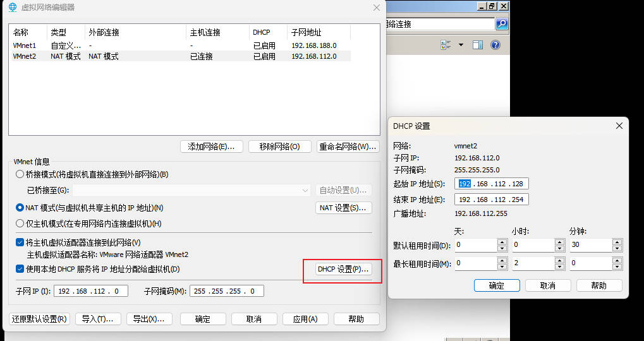Increase default lease minutes spinner
This screenshot has width=644, height=341.
click(617, 242)
